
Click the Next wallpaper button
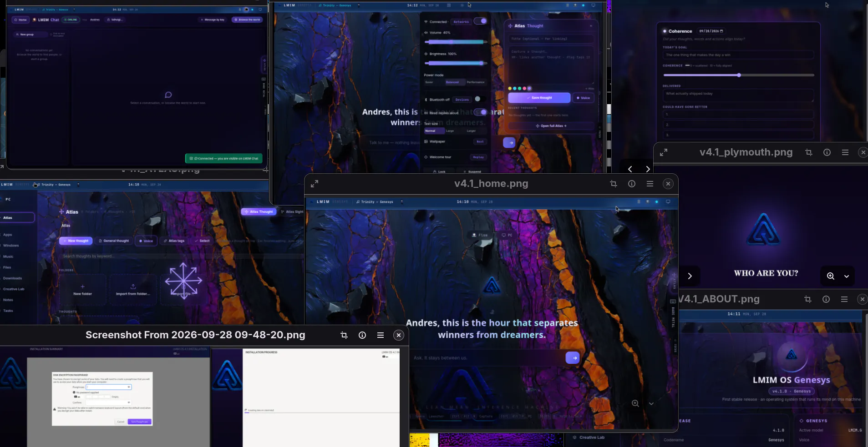[480, 142]
